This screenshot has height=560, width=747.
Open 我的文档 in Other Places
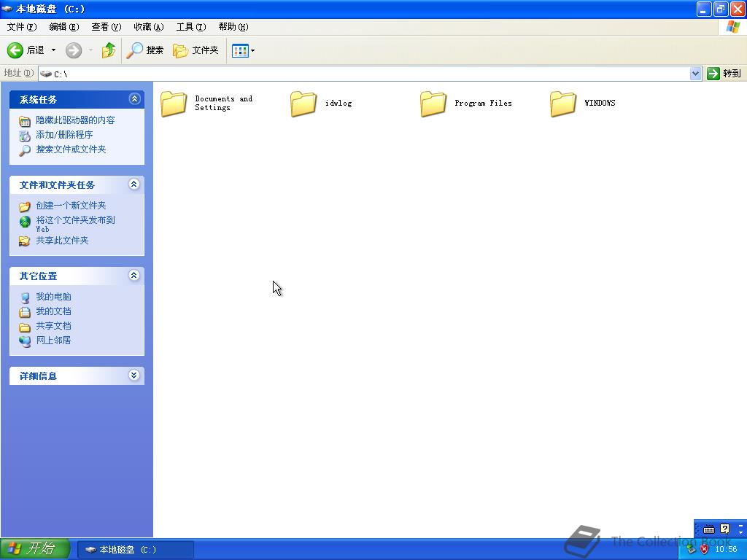(53, 311)
